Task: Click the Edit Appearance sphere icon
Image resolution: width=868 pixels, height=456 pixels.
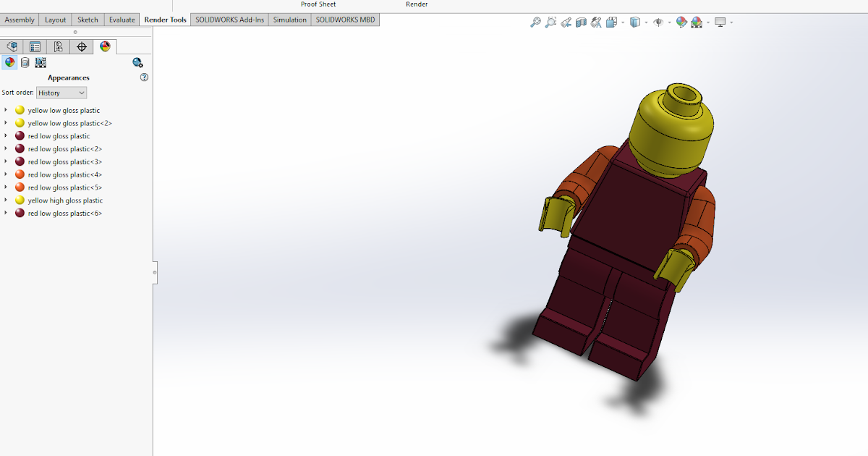Action: point(681,22)
